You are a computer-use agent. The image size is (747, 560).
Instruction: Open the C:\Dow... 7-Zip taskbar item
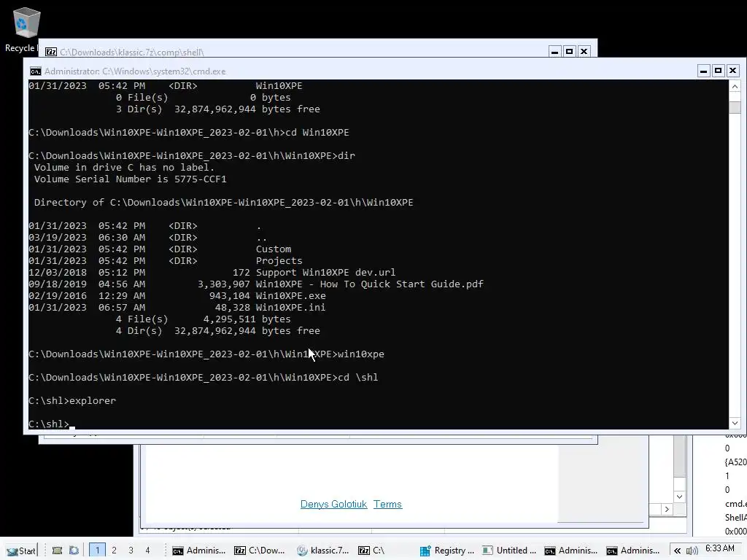click(260, 551)
